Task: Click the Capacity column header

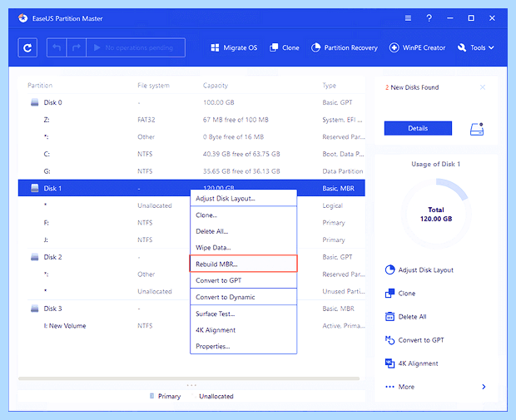Action: point(216,86)
